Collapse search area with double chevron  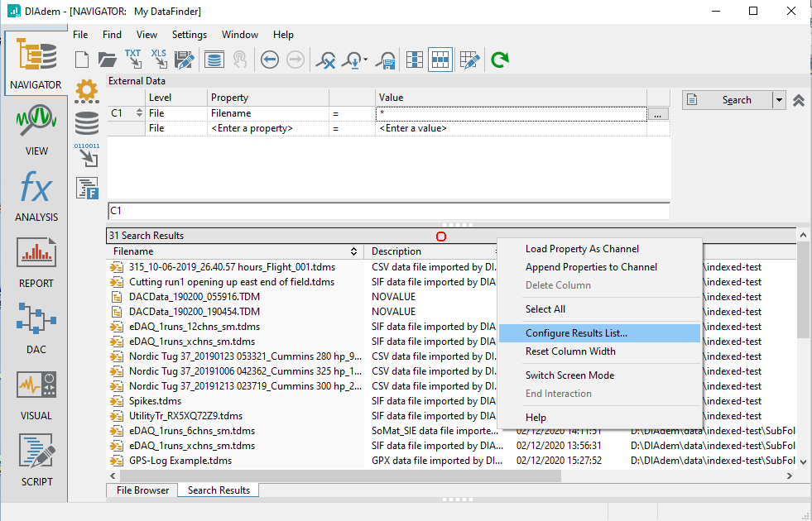(799, 100)
